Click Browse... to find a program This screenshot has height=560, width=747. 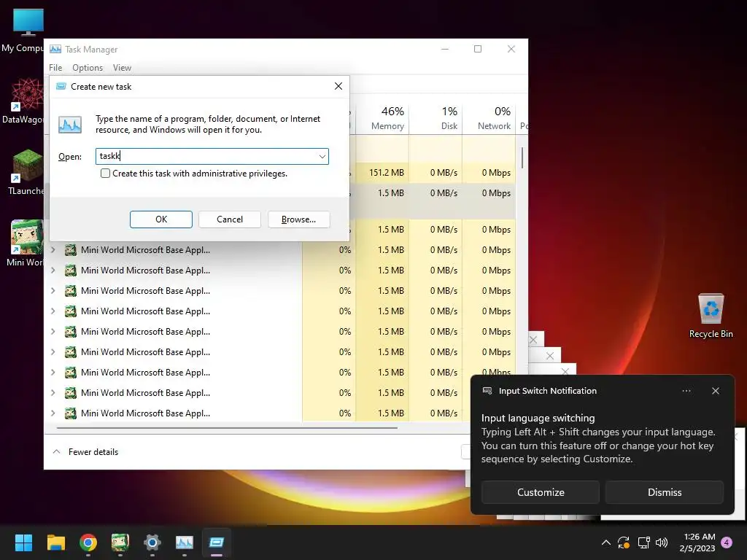(298, 219)
